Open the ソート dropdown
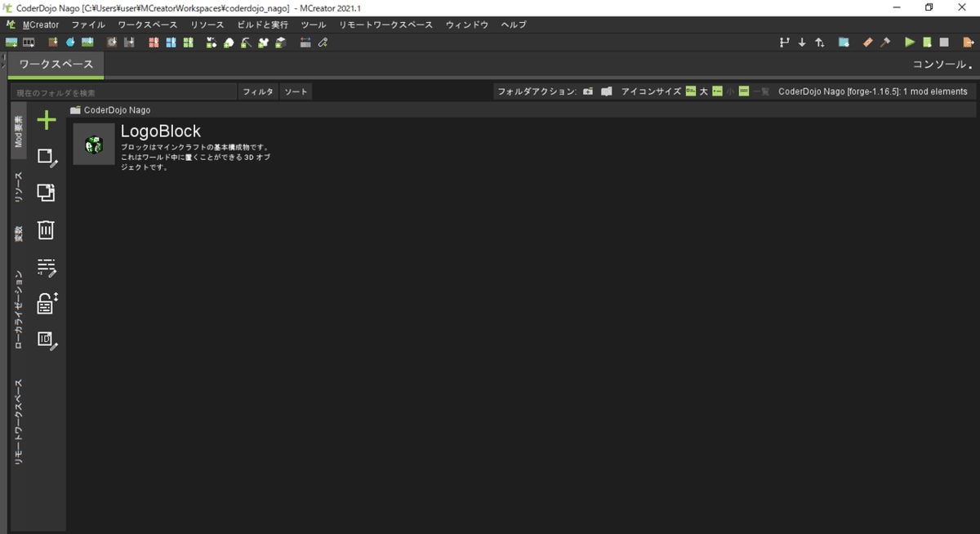 pyautogui.click(x=295, y=91)
